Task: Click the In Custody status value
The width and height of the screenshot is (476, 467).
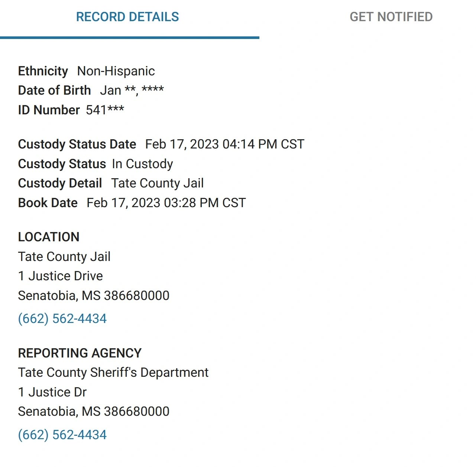Action: point(142,164)
